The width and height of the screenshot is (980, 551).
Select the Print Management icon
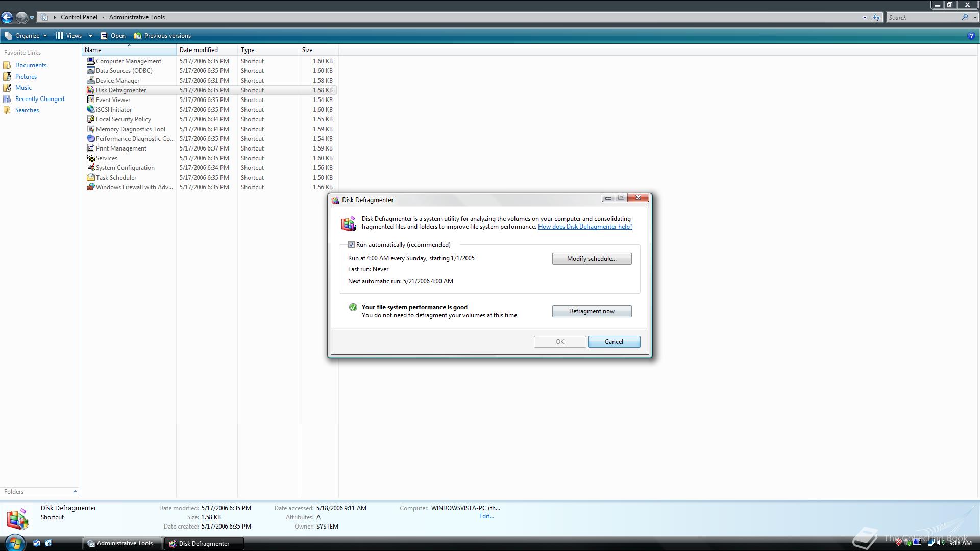[91, 148]
